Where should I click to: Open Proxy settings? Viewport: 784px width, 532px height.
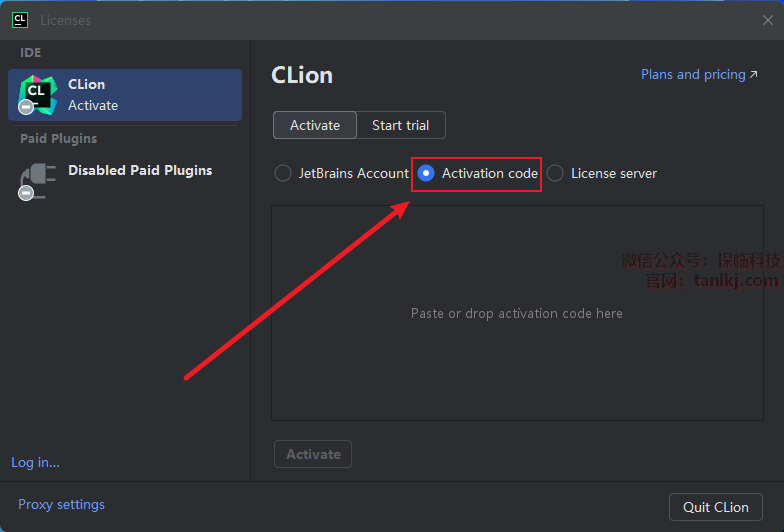pos(62,504)
